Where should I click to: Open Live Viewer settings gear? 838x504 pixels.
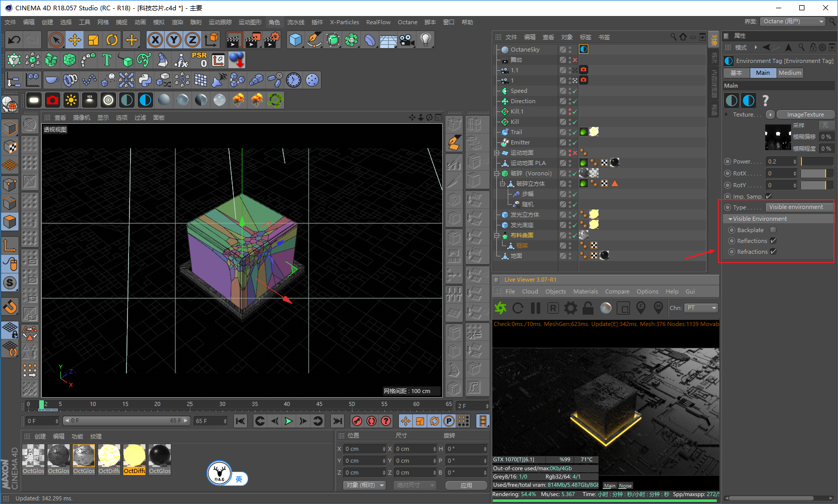click(571, 308)
